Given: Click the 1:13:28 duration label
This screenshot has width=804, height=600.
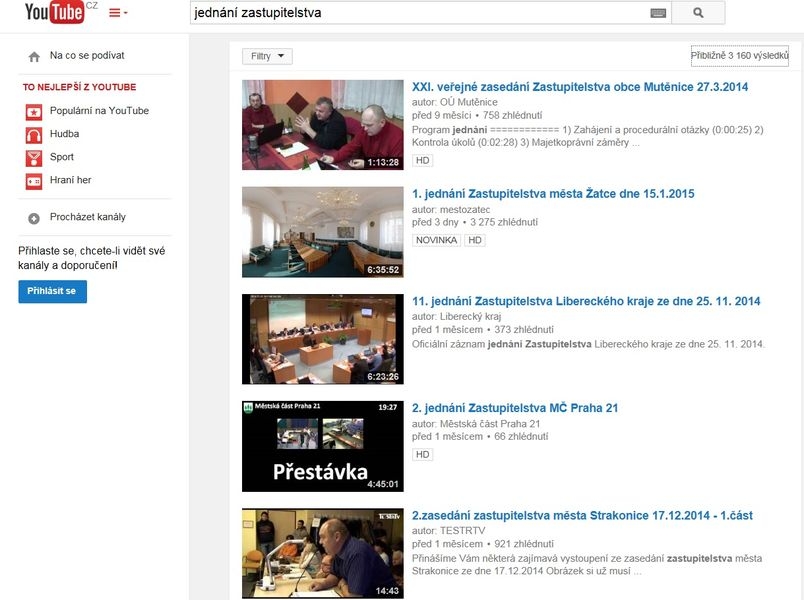Looking at the screenshot, I should tap(383, 163).
